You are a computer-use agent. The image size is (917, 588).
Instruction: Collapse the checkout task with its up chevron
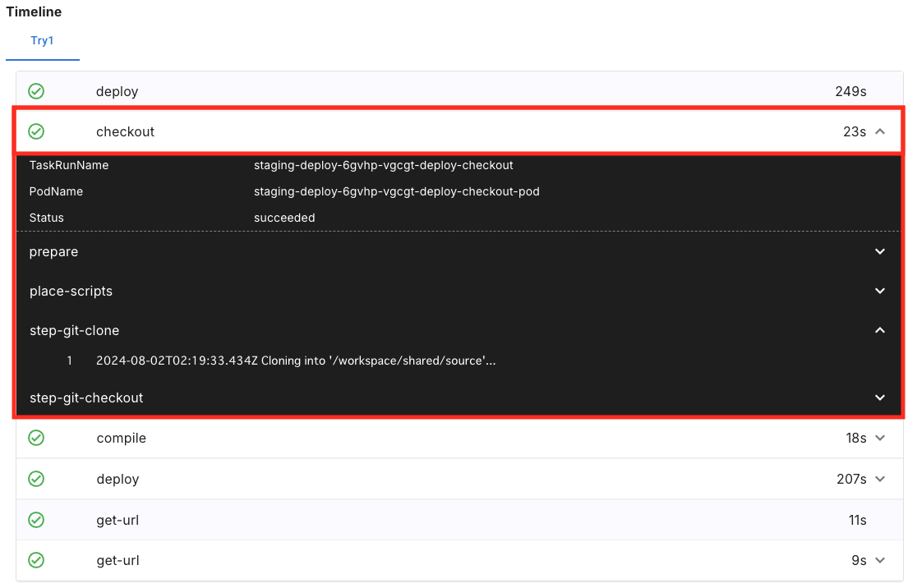[880, 131]
